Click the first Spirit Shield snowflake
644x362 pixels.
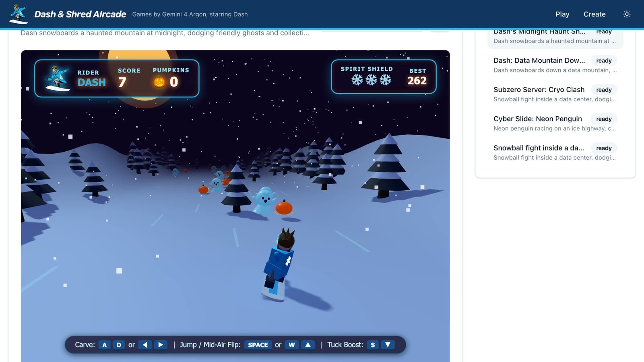coord(357,80)
